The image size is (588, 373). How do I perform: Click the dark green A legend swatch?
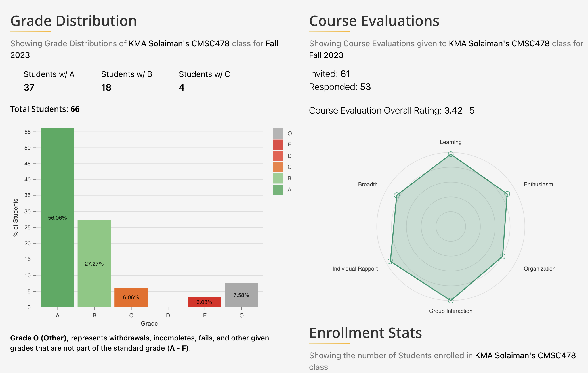pyautogui.click(x=278, y=190)
